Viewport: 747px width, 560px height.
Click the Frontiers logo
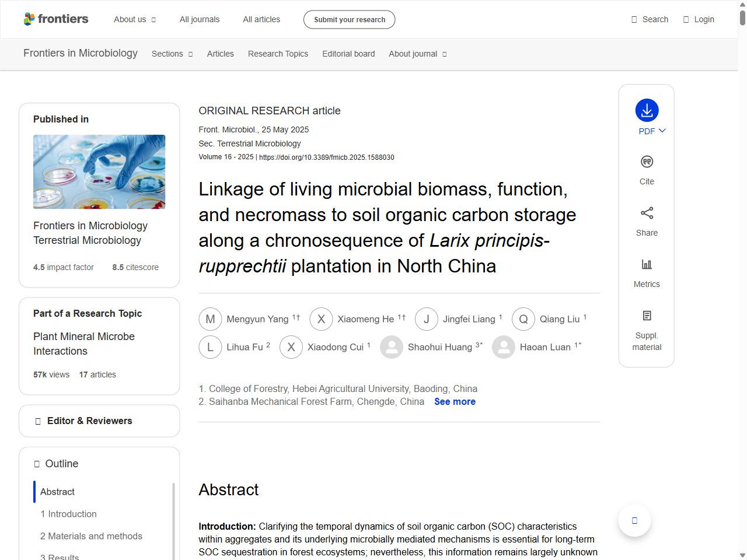coord(56,19)
